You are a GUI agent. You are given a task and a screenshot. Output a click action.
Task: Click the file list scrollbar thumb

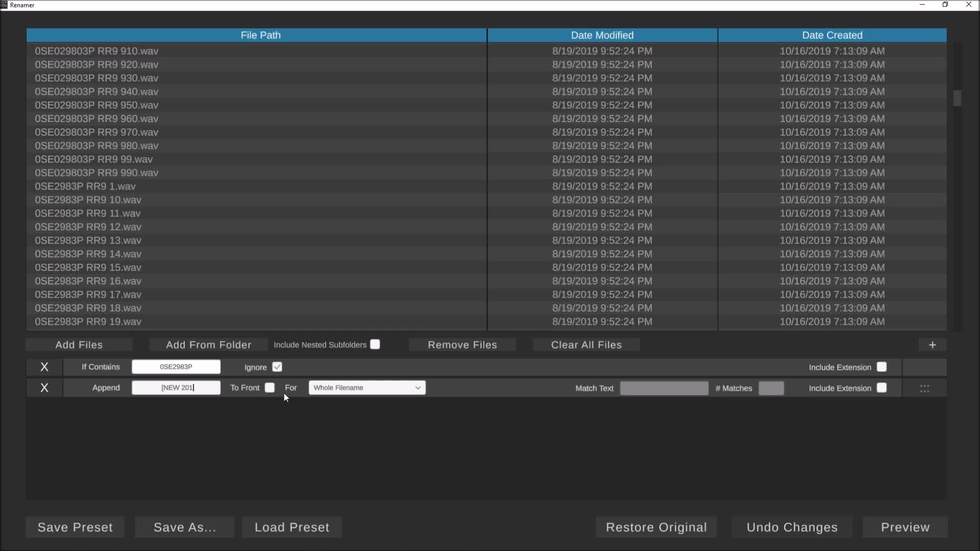pos(957,98)
